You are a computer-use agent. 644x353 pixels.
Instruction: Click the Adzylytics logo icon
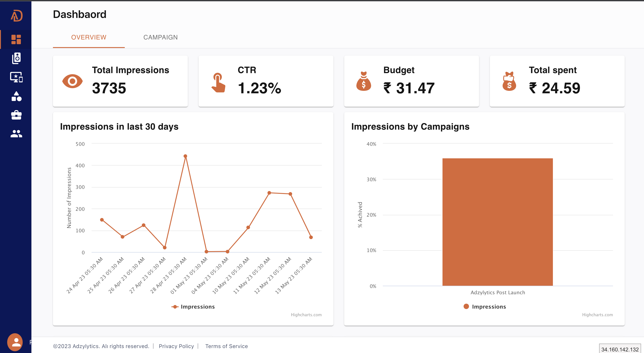point(17,15)
